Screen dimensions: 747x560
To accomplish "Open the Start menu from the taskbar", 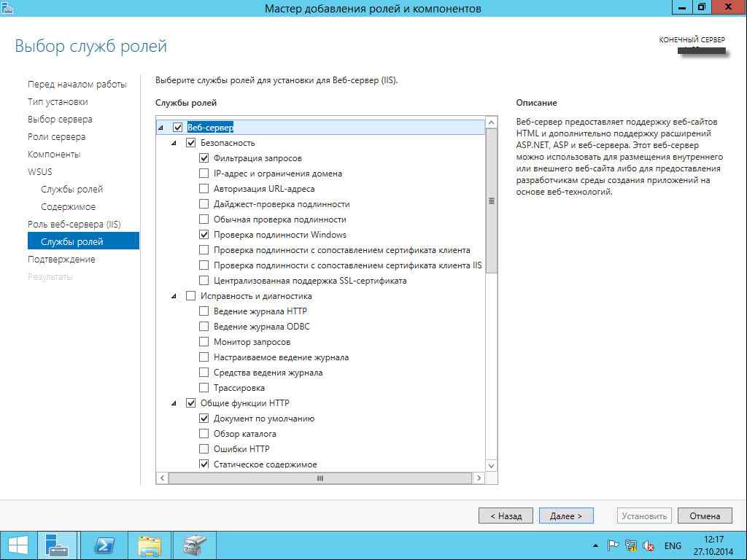I will point(18,545).
